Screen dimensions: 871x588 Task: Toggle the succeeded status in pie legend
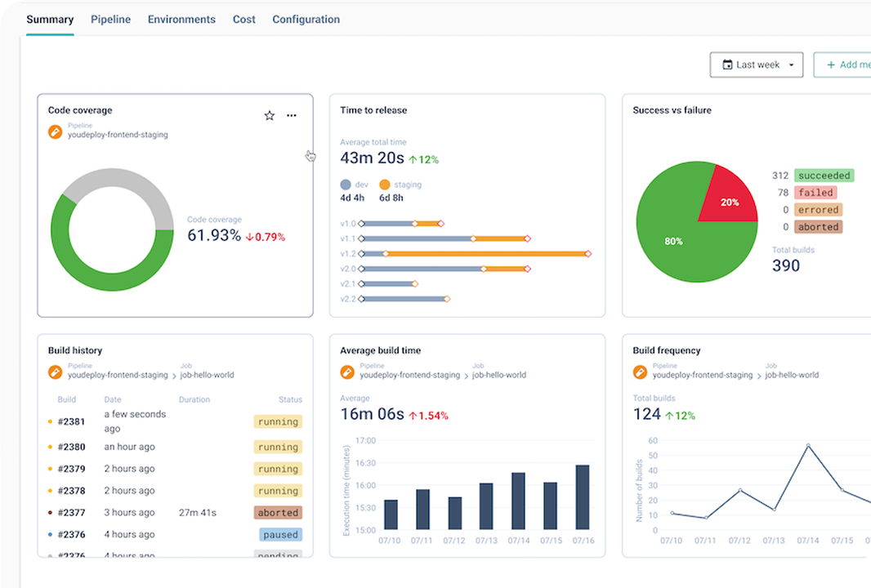pyautogui.click(x=824, y=176)
